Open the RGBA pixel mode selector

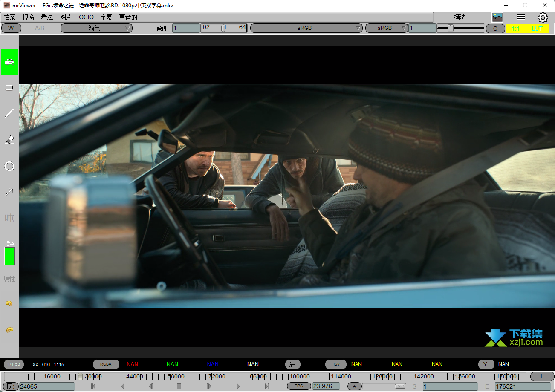(106, 364)
